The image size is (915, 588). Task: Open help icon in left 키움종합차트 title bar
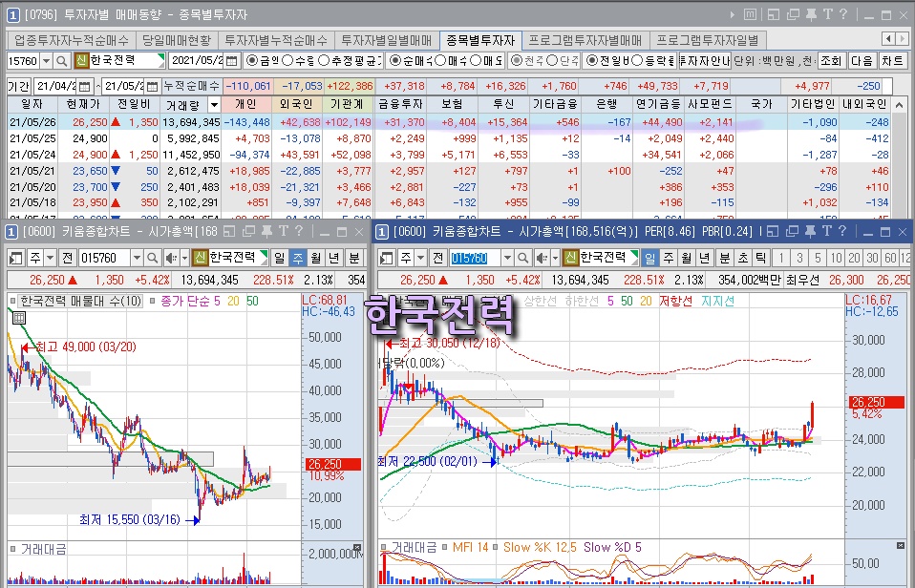point(299,232)
